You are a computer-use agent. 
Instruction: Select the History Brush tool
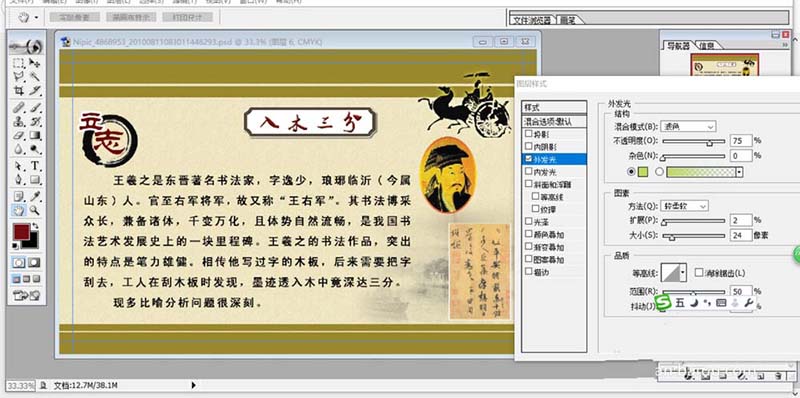(x=35, y=121)
